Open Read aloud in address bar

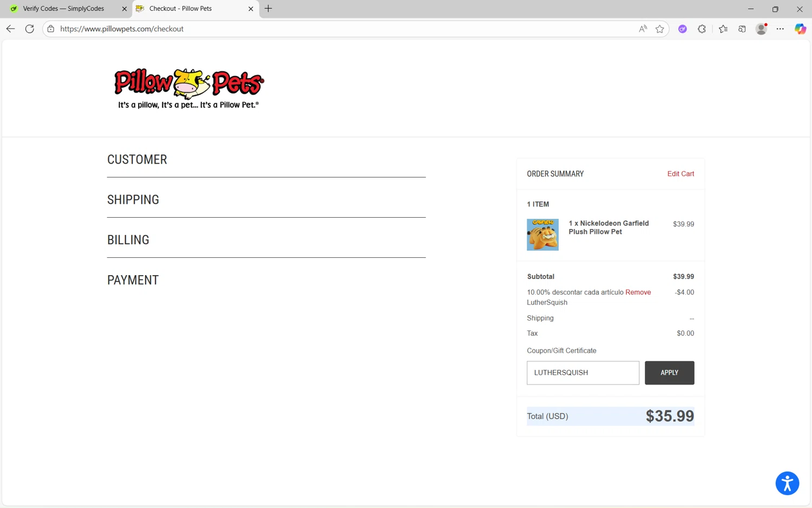pyautogui.click(x=643, y=29)
